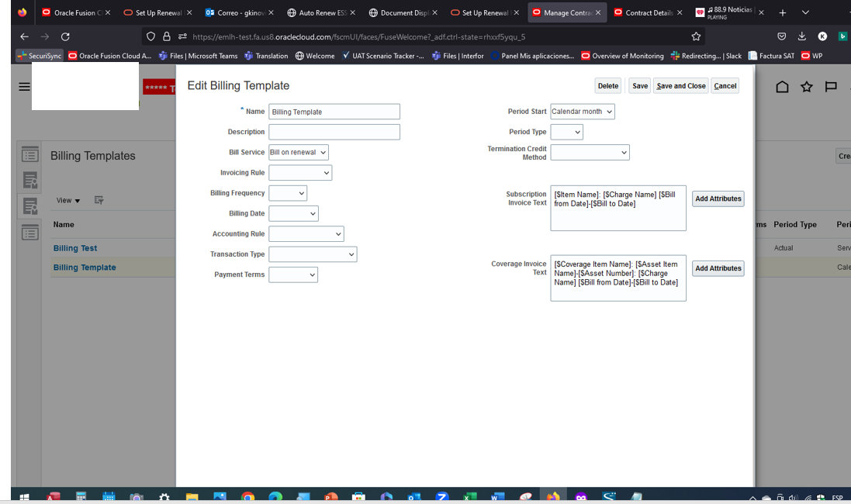This screenshot has height=504, width=851.
Task: Open the watchlist flag icon
Action: coord(831,87)
